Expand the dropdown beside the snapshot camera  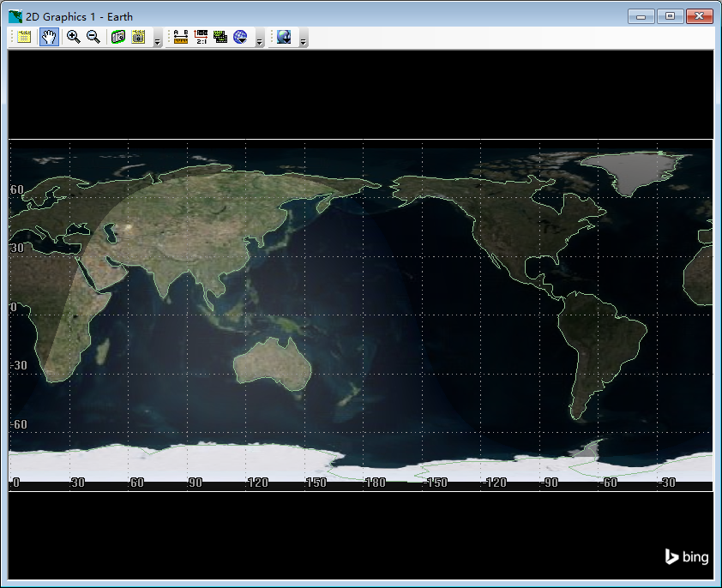coord(156,40)
